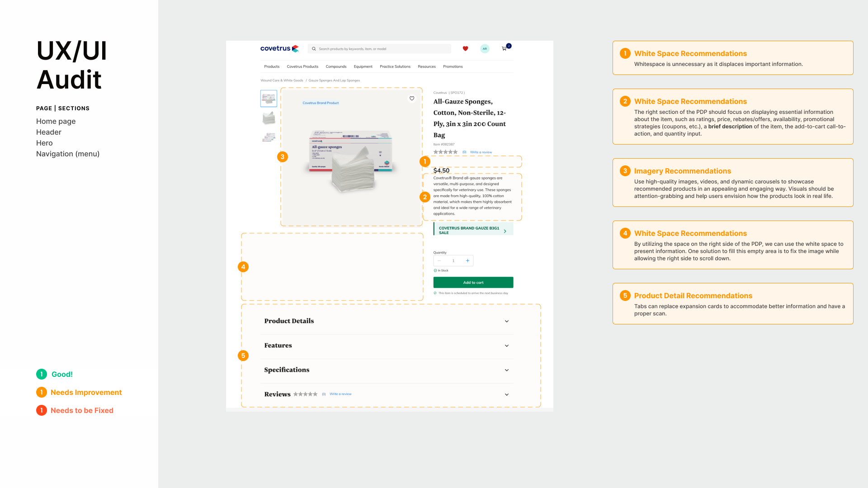Screen dimensions: 868x488
Task: Select the third product thumbnail
Action: tap(269, 137)
